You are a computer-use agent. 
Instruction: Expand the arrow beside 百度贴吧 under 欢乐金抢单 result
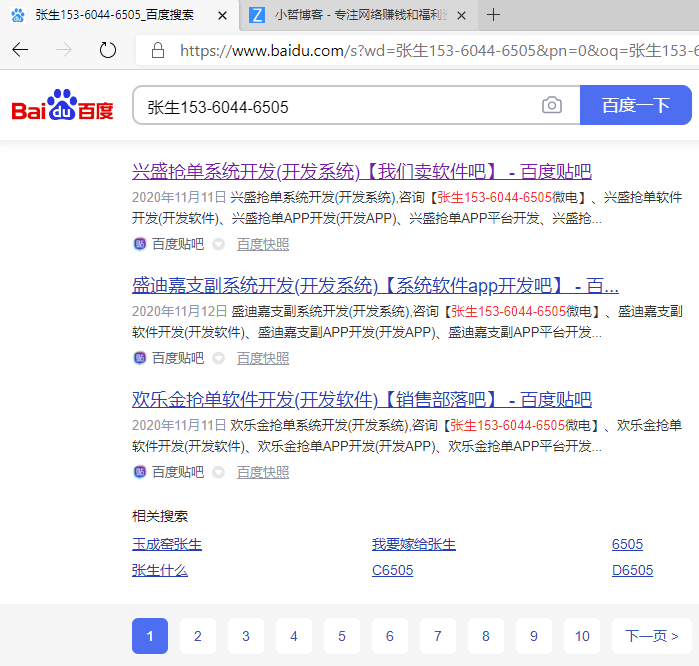click(x=218, y=472)
